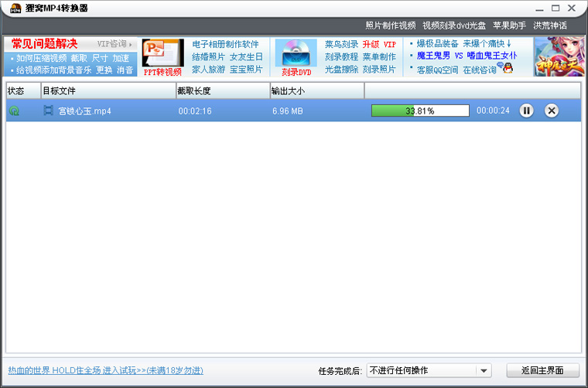Click the 6.96 MB output size cell
This screenshot has width=588, height=388.
288,111
